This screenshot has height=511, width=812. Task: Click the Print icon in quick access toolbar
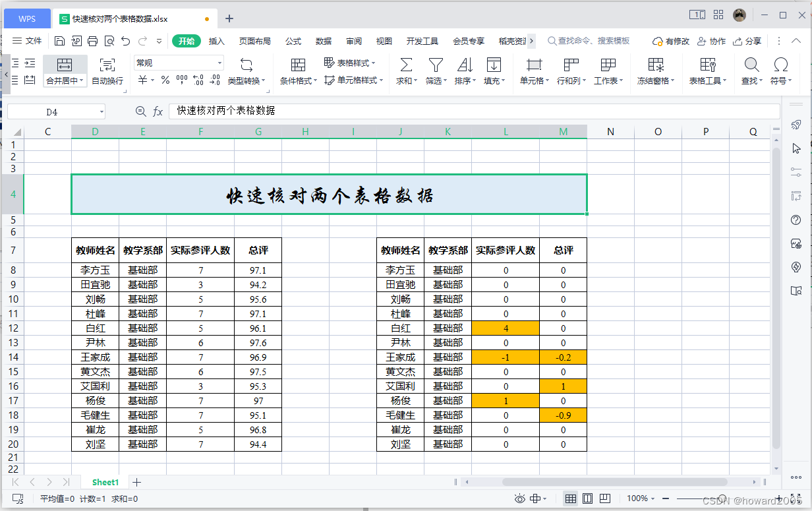(x=93, y=41)
